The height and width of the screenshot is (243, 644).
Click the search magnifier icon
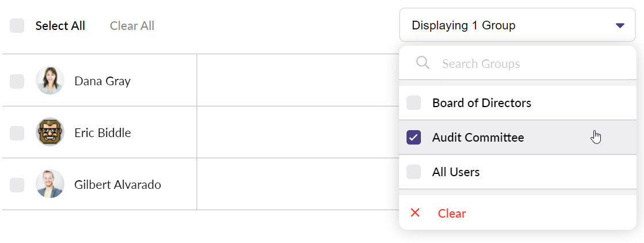click(423, 63)
